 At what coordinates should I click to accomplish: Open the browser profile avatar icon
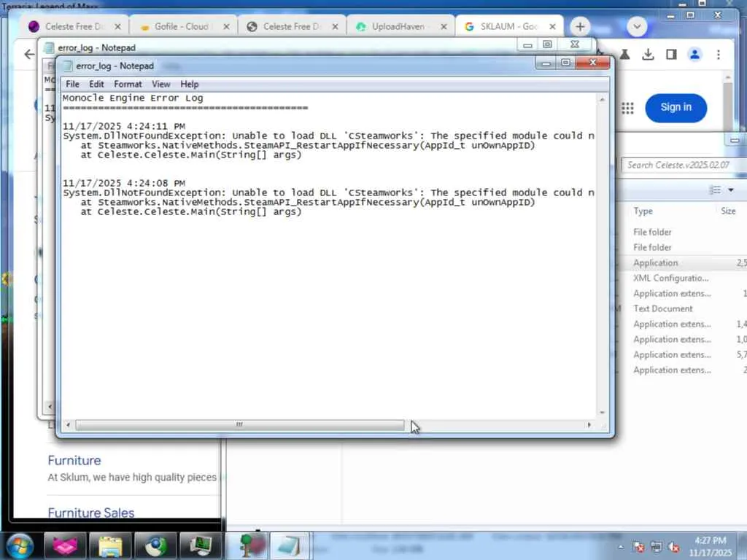[x=694, y=54]
